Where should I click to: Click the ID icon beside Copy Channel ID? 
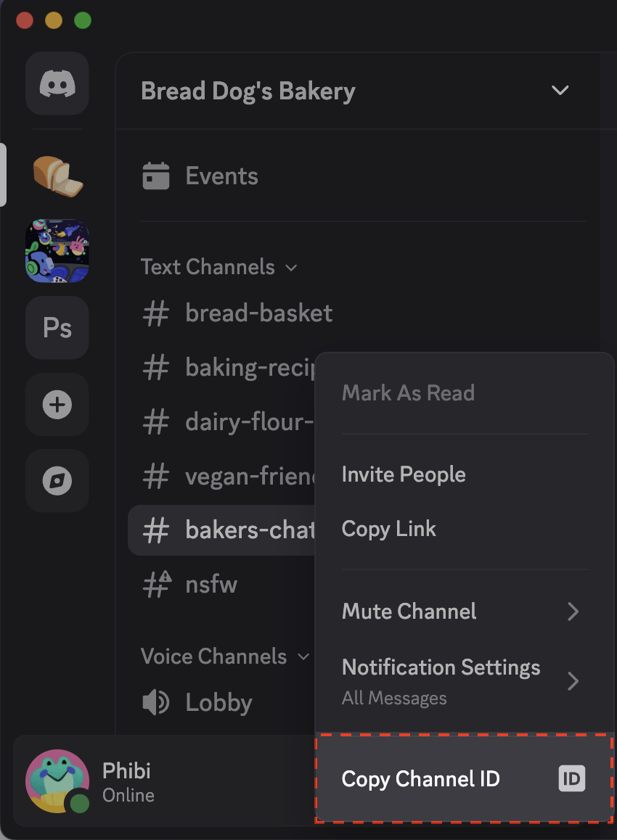pos(571,779)
